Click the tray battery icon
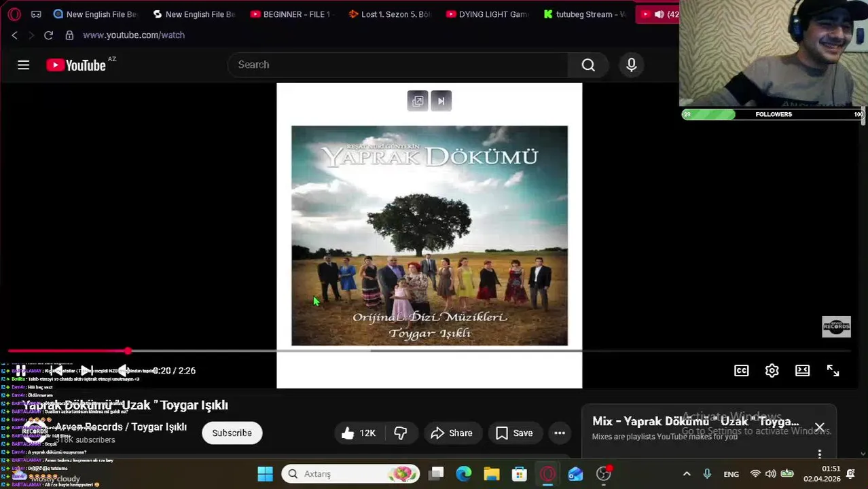This screenshot has height=489, width=868. [x=787, y=474]
